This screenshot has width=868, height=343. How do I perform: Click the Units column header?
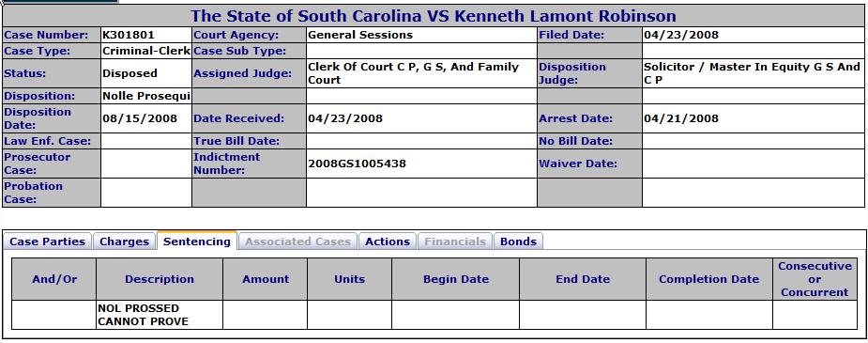[349, 279]
